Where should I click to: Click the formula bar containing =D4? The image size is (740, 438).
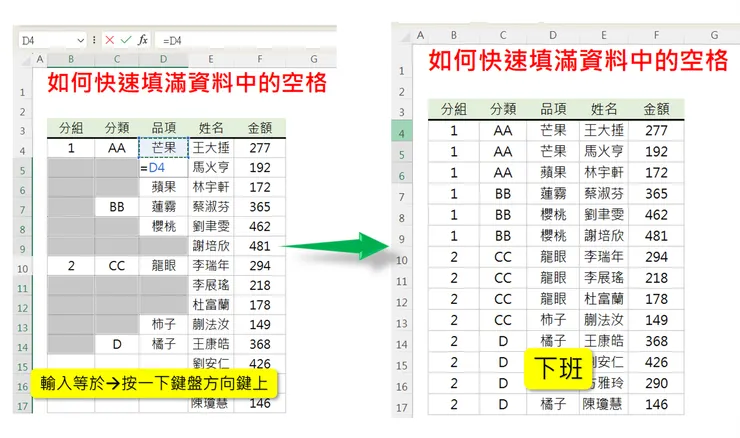(245, 41)
